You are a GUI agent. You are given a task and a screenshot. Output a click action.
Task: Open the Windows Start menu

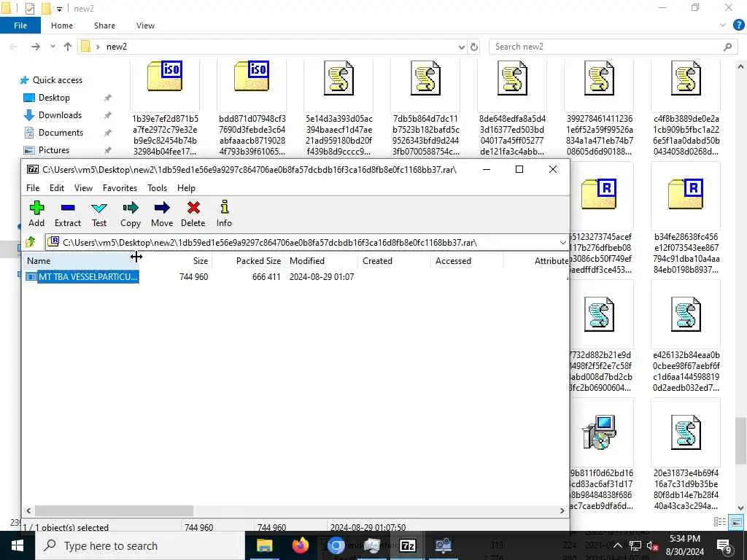[x=18, y=545]
